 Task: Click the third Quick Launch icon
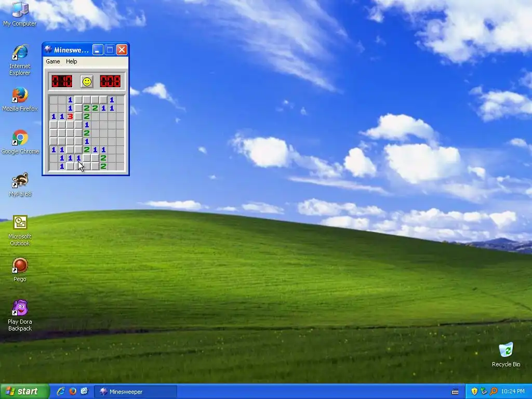click(x=84, y=391)
